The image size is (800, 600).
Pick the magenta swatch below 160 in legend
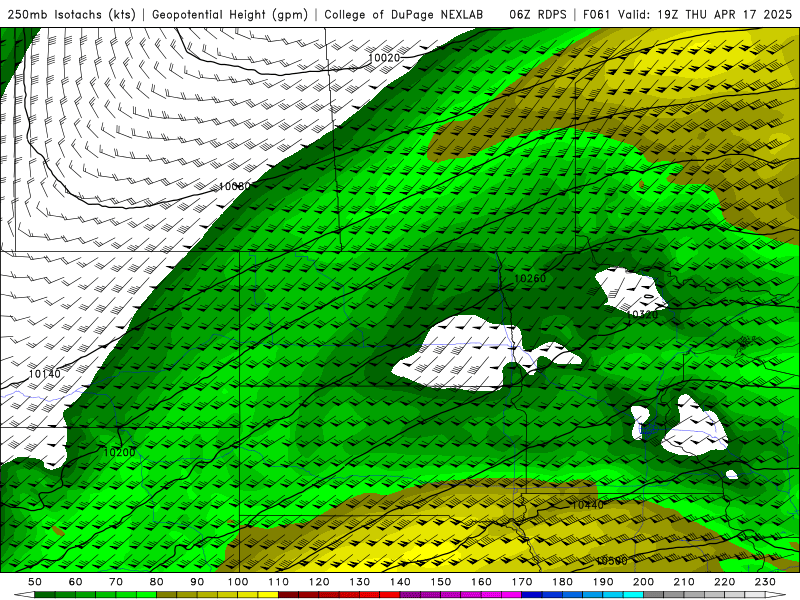pos(491,595)
